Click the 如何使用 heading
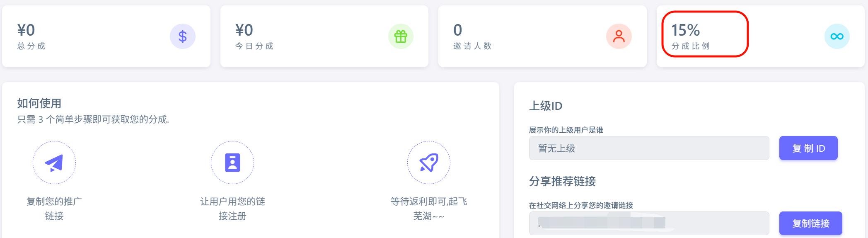The height and width of the screenshot is (238, 868). [x=39, y=103]
